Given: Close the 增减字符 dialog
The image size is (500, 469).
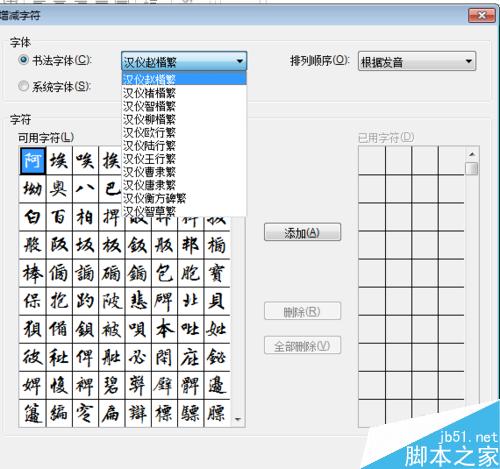Looking at the screenshot, I should click(481, 15).
